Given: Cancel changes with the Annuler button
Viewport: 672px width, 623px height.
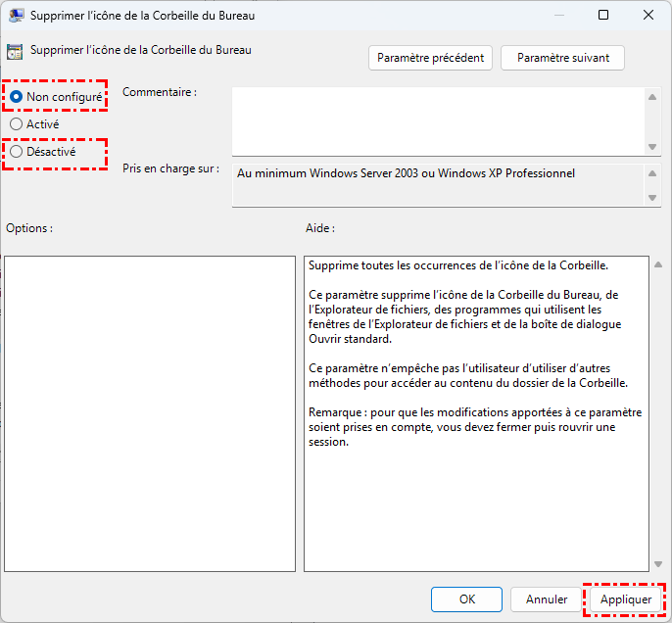Looking at the screenshot, I should pos(547,599).
